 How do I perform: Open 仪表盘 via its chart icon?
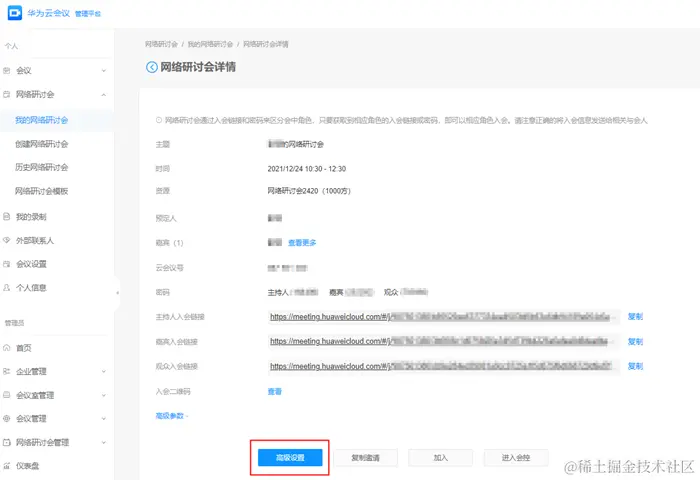(x=7, y=466)
